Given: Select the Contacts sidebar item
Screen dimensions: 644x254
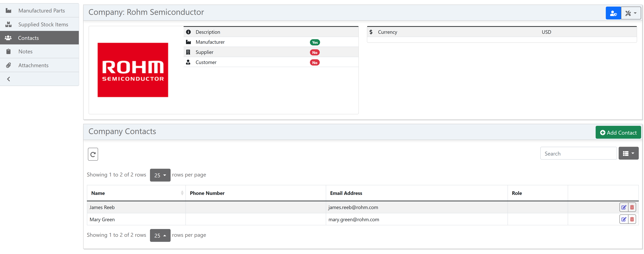Looking at the screenshot, I should (40, 38).
